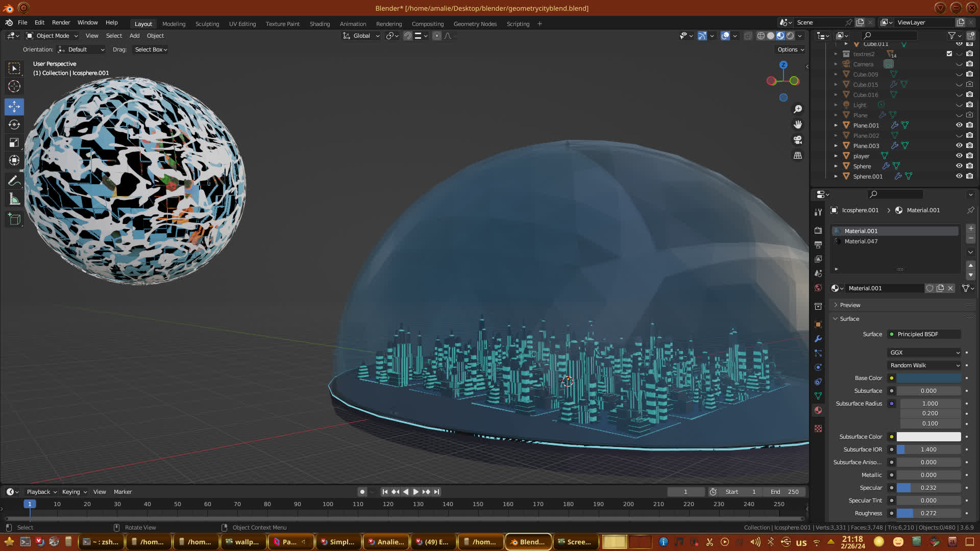Toggle perspective/orthographic grid icon
This screenshot has width=980, height=551.
[797, 156]
